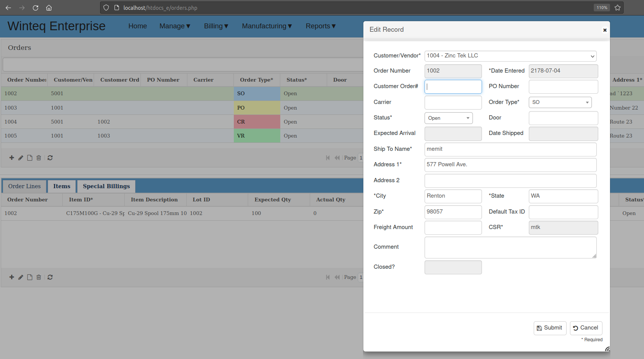Click the 110% zoom indicator in address bar
The width and height of the screenshot is (644, 359).
(x=602, y=8)
